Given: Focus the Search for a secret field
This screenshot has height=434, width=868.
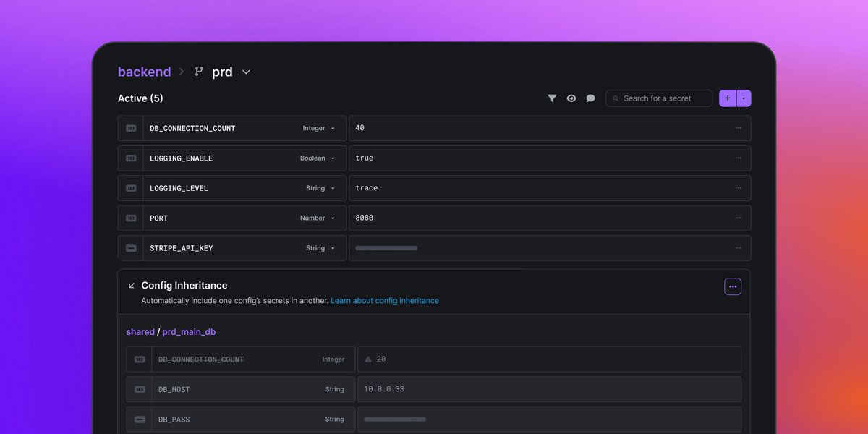Looking at the screenshot, I should (659, 98).
